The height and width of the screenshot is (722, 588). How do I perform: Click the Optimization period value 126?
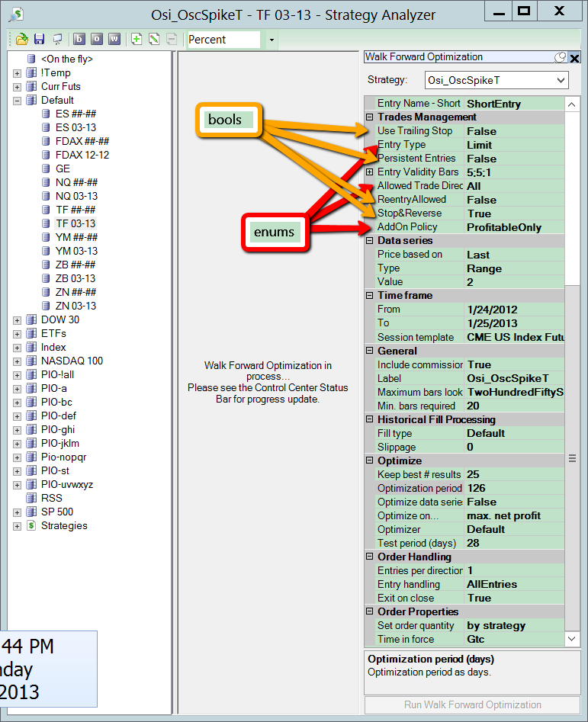point(514,488)
